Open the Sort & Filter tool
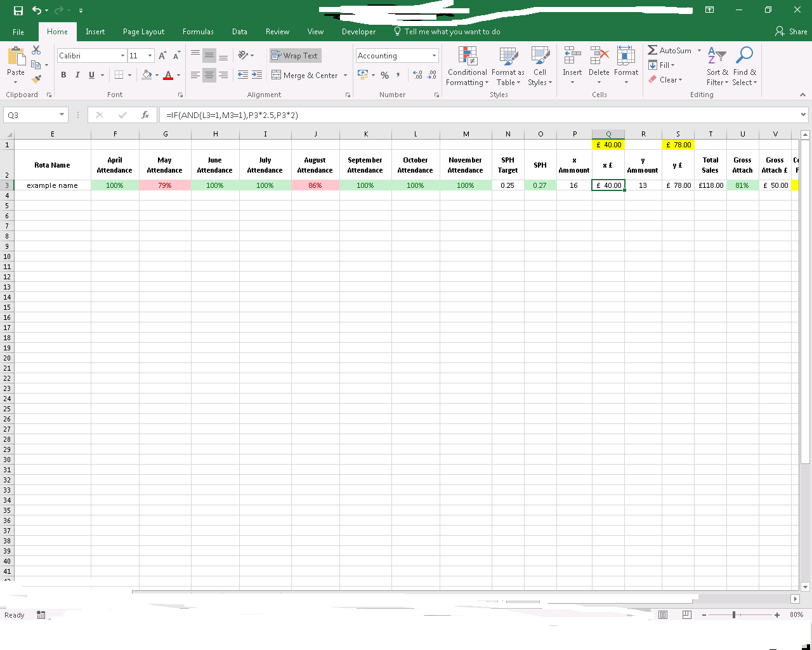 (717, 66)
